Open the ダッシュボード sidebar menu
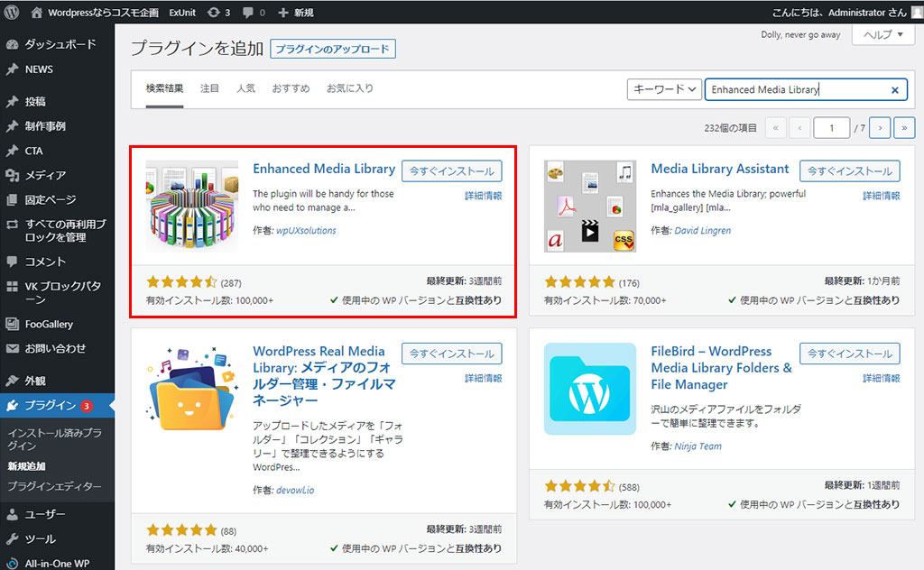 (59, 44)
